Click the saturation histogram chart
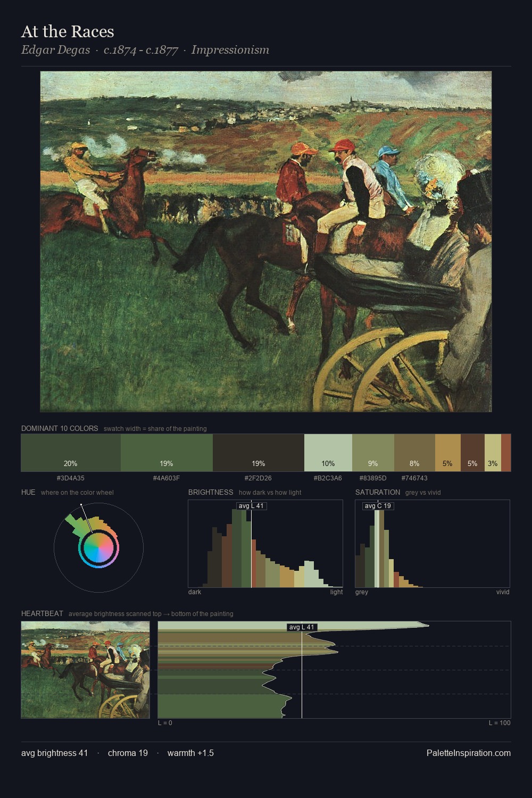The image size is (532, 798). tap(433, 544)
